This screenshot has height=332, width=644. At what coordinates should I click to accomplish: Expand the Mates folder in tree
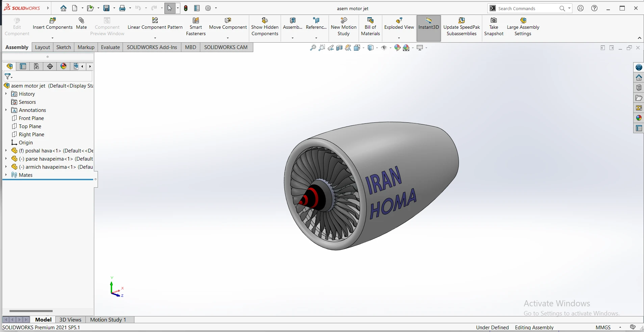6,175
